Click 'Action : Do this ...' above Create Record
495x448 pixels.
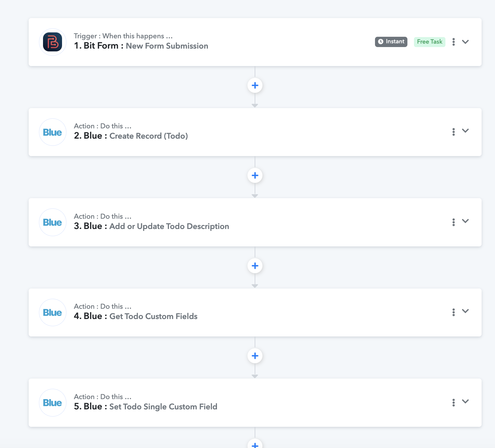coord(103,126)
